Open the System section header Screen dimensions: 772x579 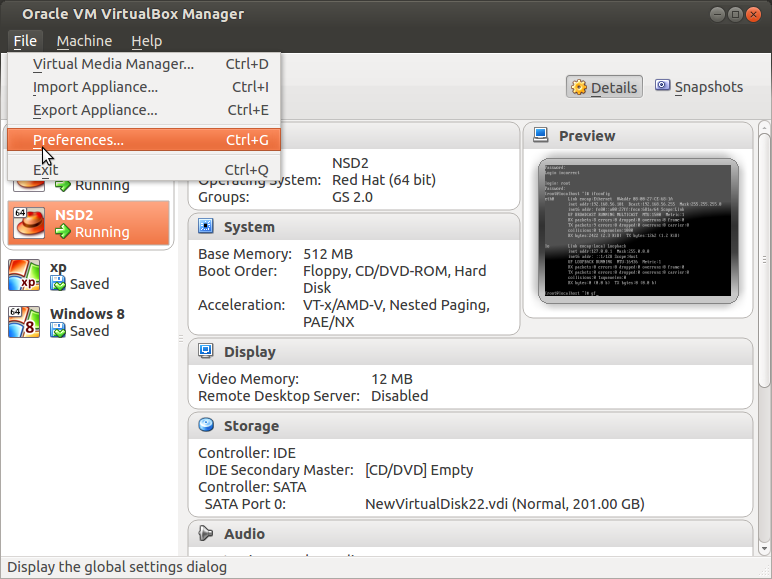354,227
